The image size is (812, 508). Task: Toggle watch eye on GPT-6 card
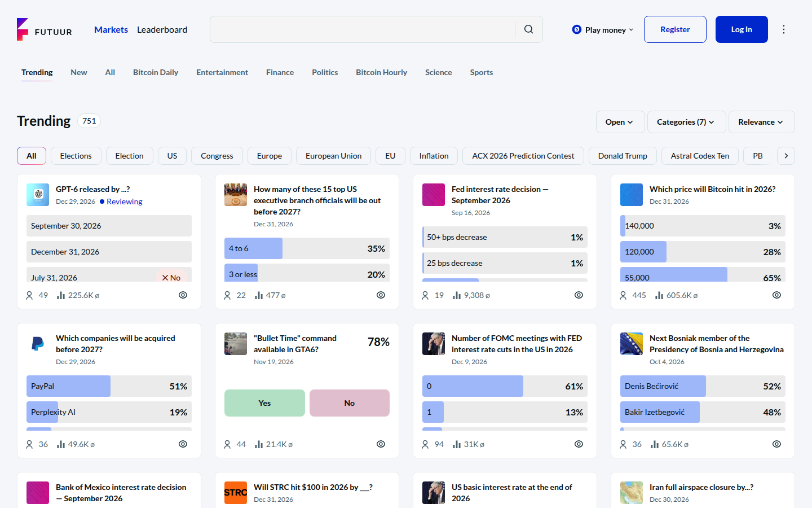(x=183, y=295)
